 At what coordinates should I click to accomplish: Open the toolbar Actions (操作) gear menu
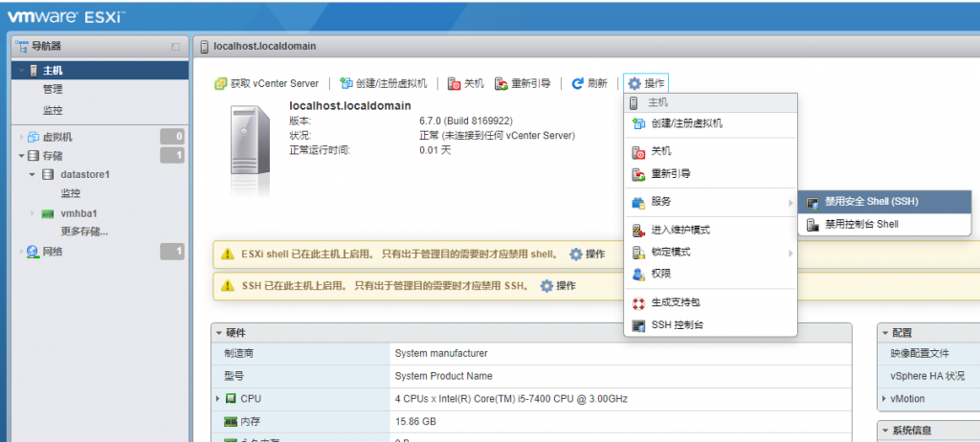pos(646,84)
